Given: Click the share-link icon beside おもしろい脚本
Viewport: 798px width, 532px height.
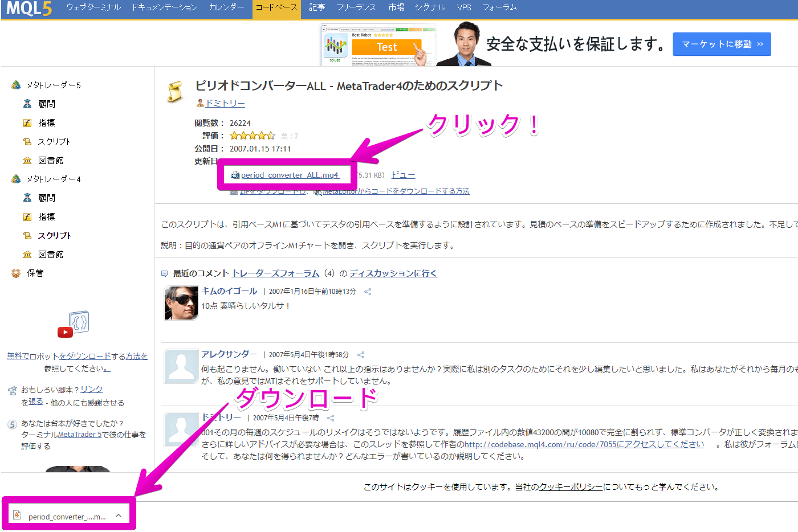Looking at the screenshot, I should (x=13, y=391).
